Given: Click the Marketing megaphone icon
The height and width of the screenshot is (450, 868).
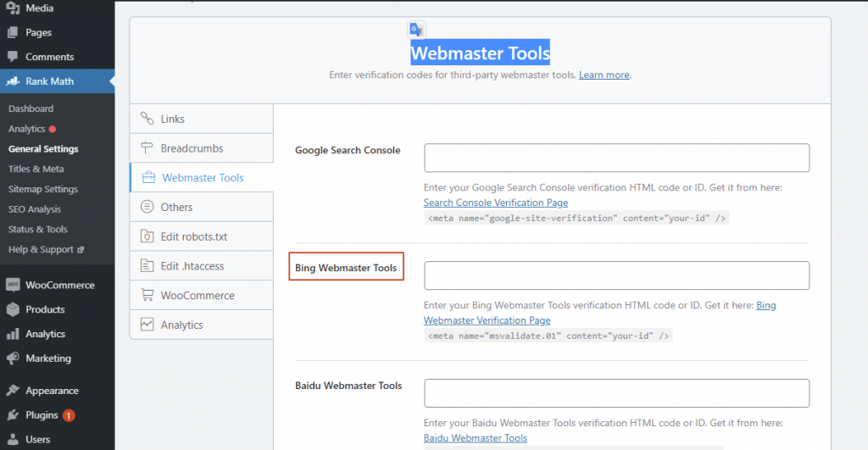Looking at the screenshot, I should click(x=13, y=358).
